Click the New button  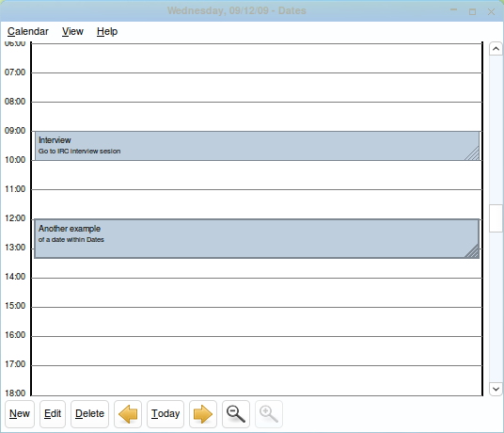pyautogui.click(x=20, y=414)
